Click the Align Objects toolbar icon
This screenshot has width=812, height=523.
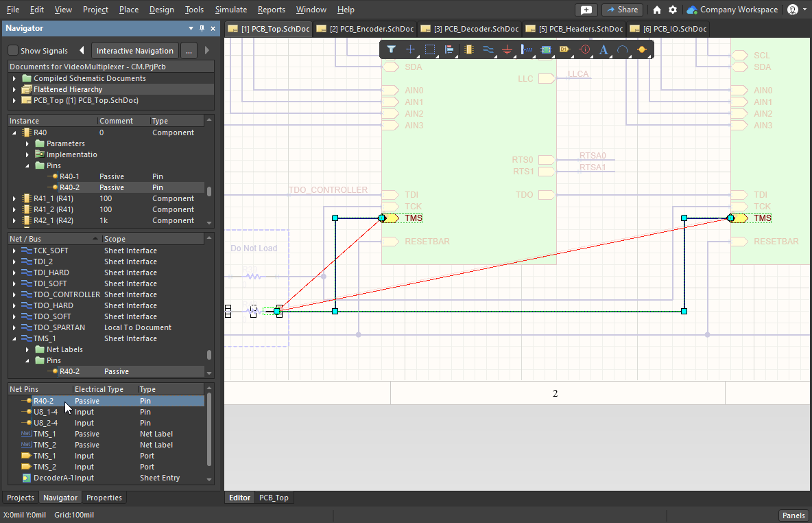click(x=449, y=49)
